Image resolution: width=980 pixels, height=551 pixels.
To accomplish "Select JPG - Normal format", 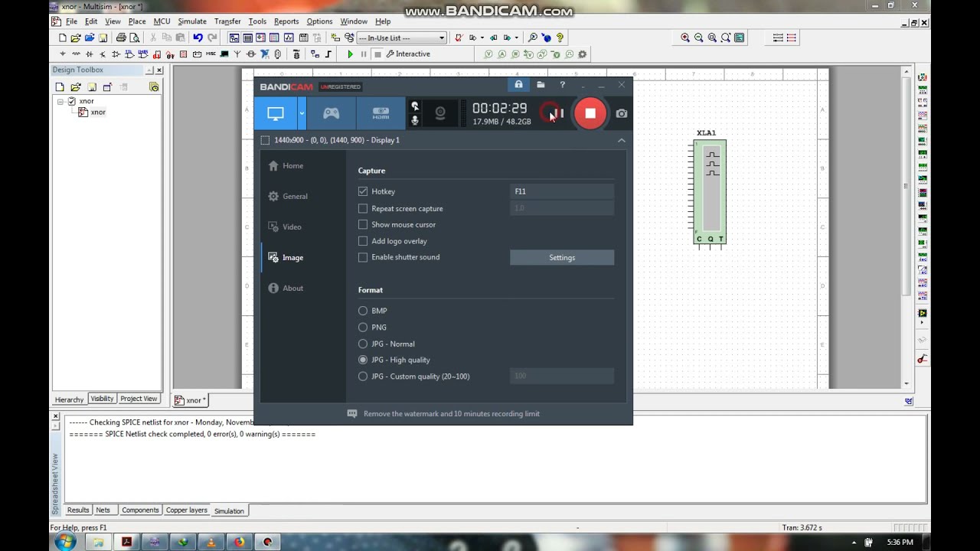I will (363, 344).
